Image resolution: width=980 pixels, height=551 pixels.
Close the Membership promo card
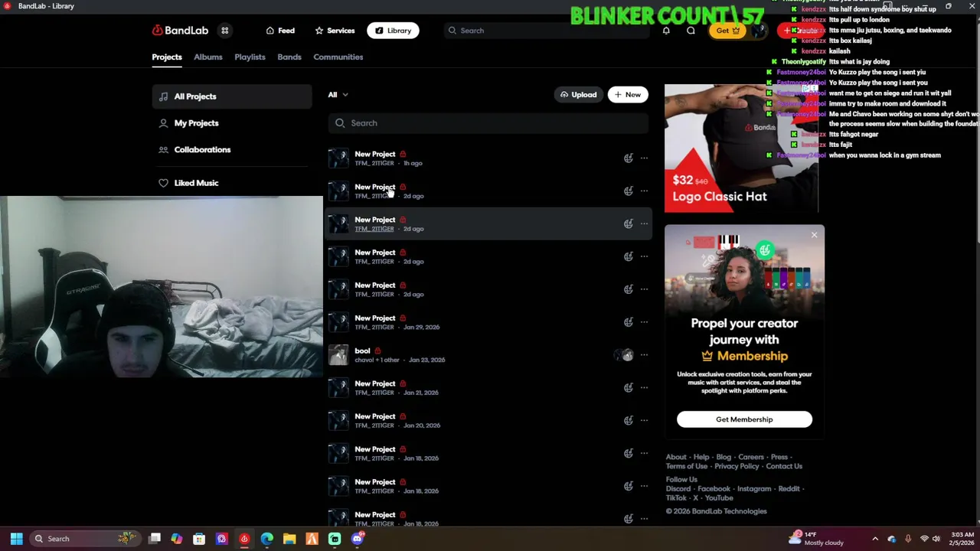pyautogui.click(x=814, y=235)
